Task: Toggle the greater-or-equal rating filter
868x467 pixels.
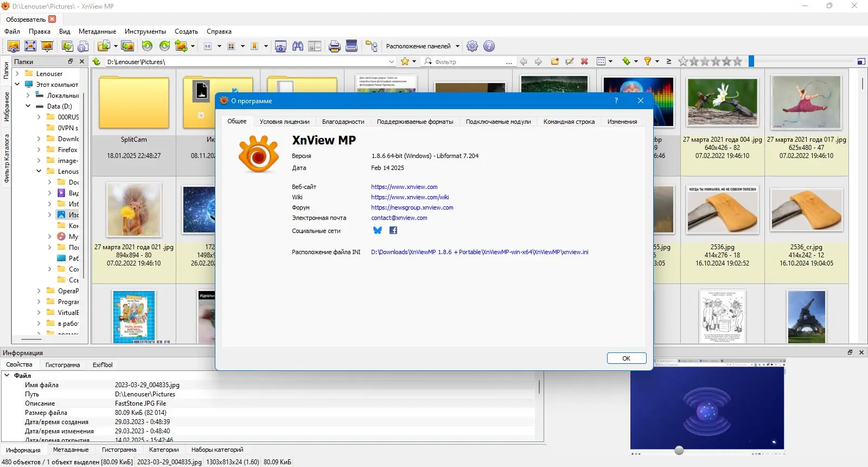Action: pos(669,62)
